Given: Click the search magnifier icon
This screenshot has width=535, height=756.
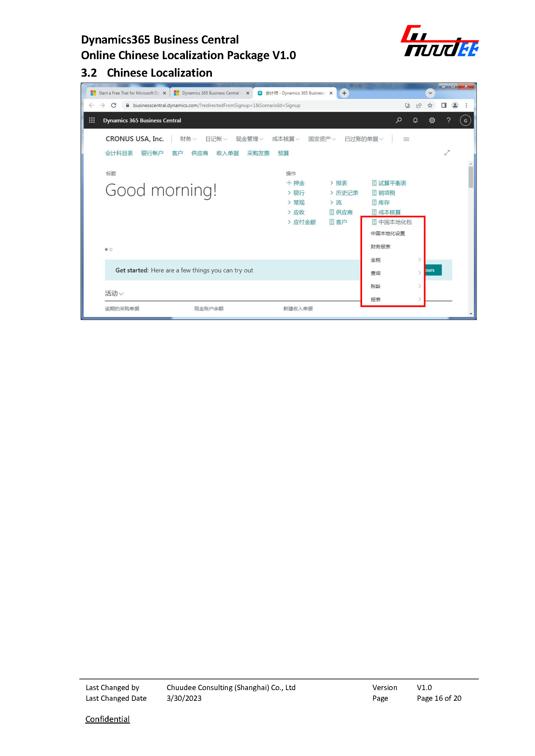Looking at the screenshot, I should 398,120.
